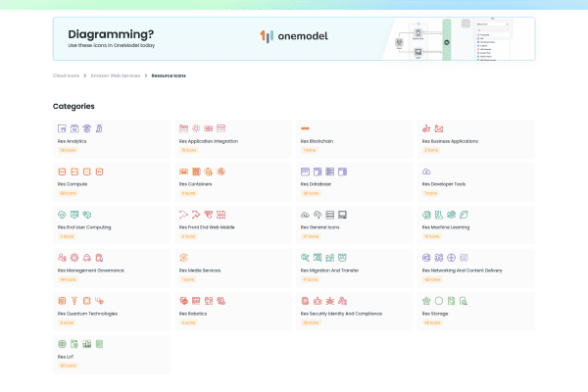Click the icon count badge under Res Analytics
The height and width of the screenshot is (392, 588).
point(68,150)
